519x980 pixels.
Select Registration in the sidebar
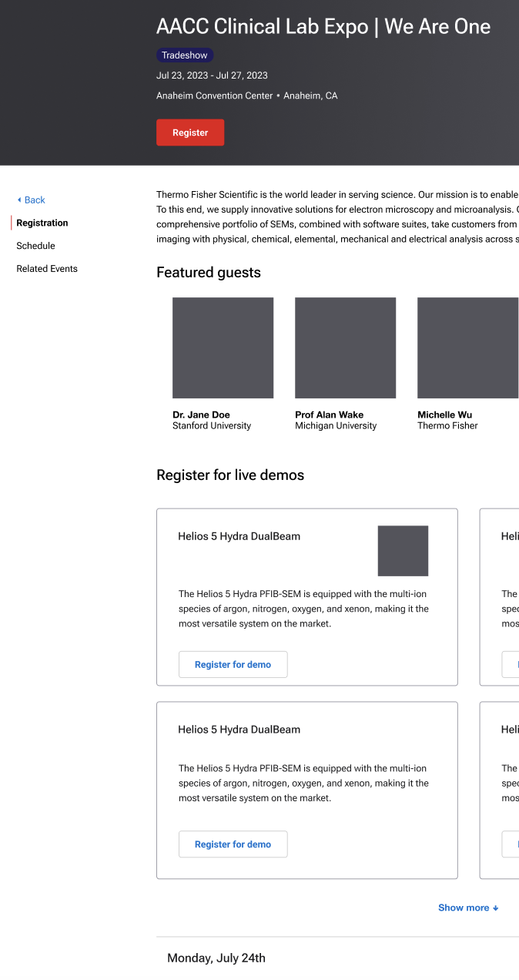pos(42,223)
